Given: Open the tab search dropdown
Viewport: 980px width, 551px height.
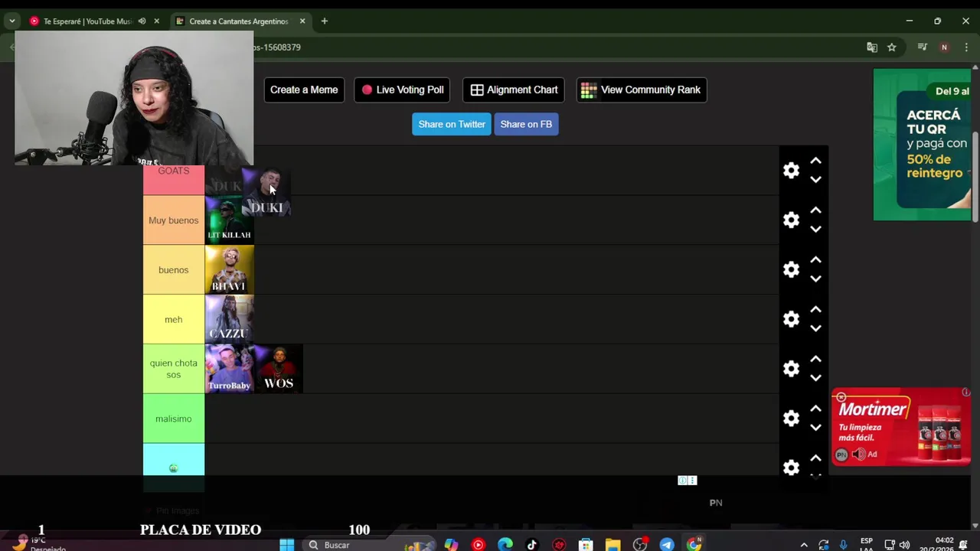Looking at the screenshot, I should click(x=11, y=21).
